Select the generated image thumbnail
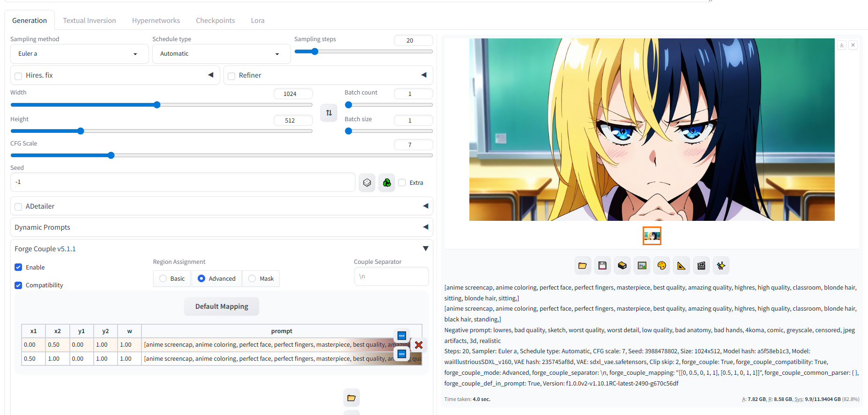Image resolution: width=868 pixels, height=415 pixels. coord(652,236)
